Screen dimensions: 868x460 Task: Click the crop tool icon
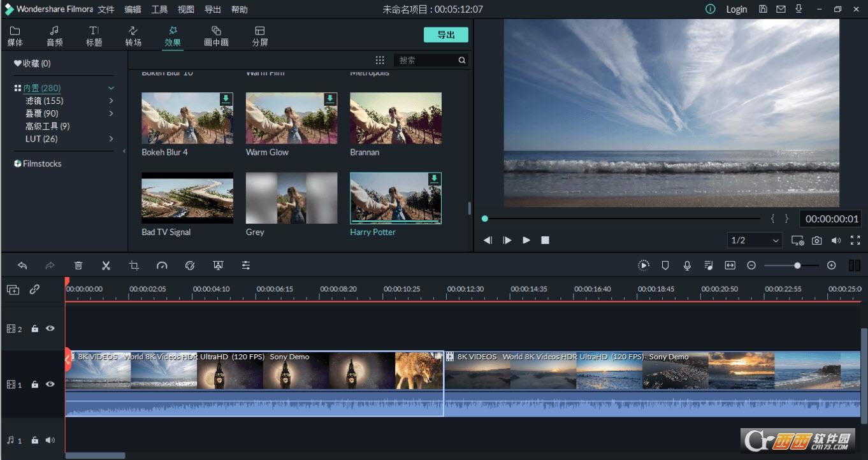(134, 266)
